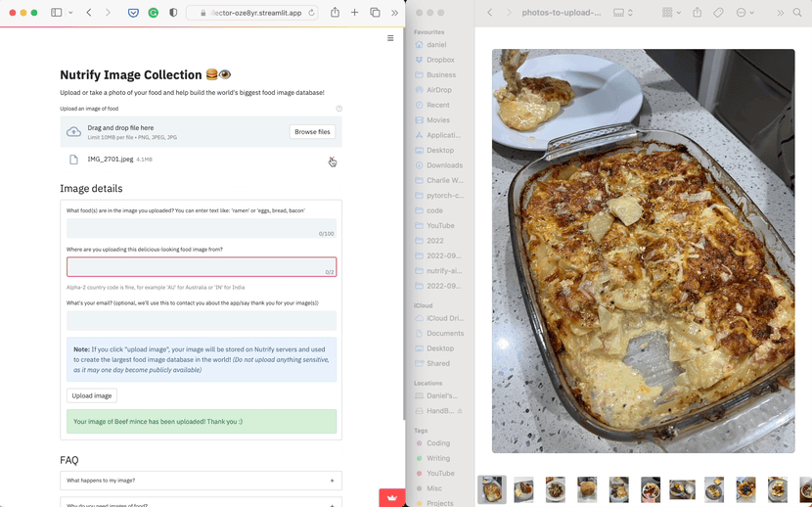Select Recent in Finder sidebar
Viewport: 812px width, 507px height.
click(437, 105)
